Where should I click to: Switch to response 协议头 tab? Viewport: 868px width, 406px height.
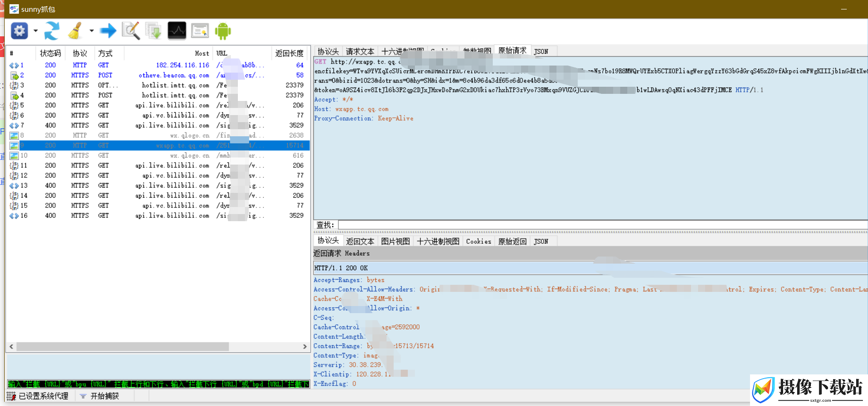tap(328, 240)
